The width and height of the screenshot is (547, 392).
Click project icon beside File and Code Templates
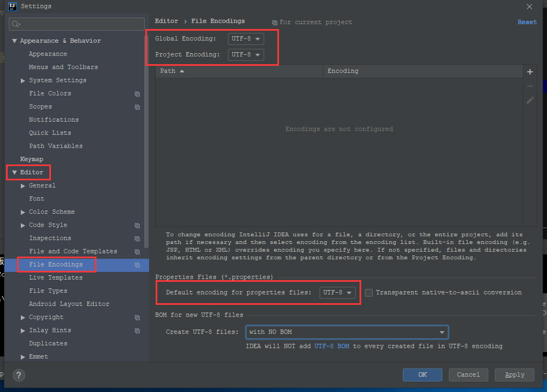(x=137, y=252)
